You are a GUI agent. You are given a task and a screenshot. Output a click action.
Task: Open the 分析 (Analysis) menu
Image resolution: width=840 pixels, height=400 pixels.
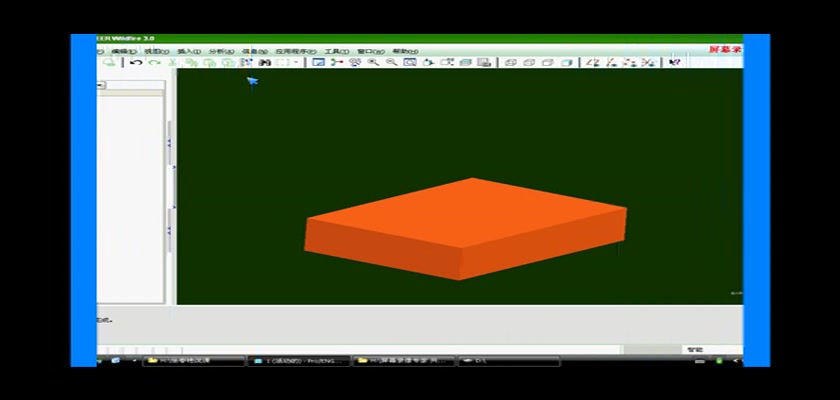pos(221,51)
